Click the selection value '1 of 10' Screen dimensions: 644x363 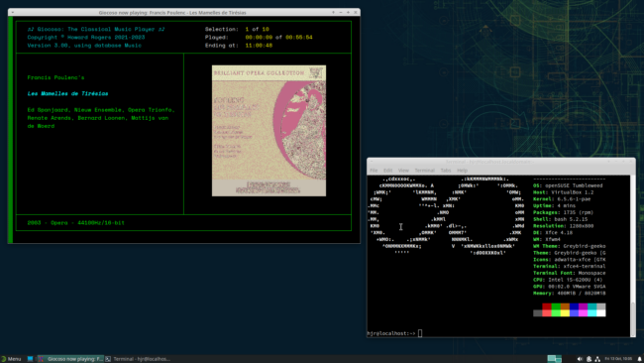(258, 29)
